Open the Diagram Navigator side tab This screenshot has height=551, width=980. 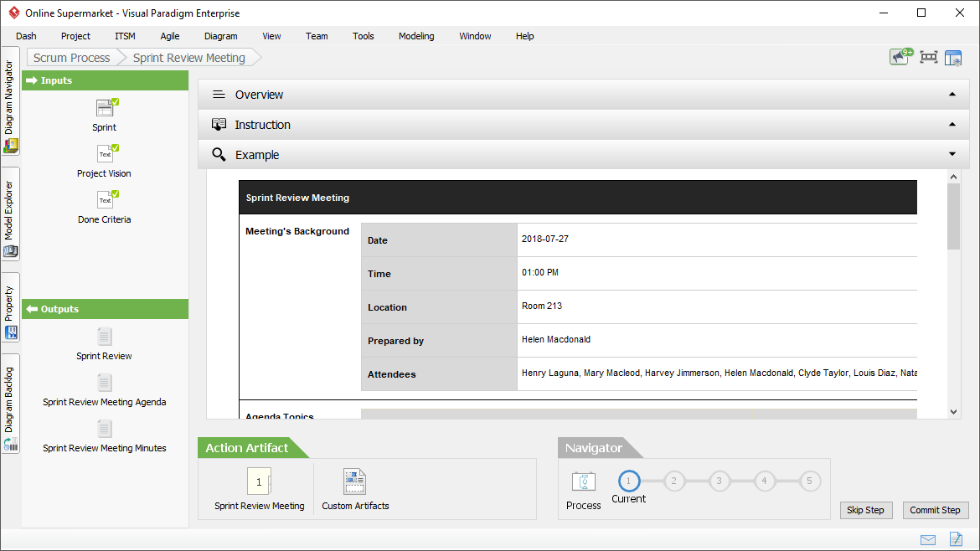click(10, 101)
